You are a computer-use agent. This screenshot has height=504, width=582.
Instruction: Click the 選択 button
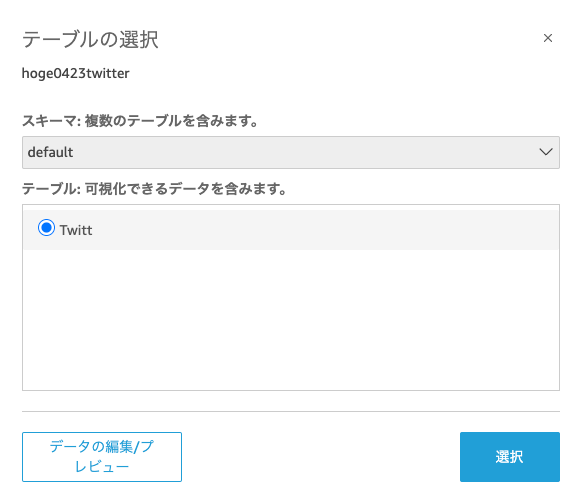(x=510, y=456)
